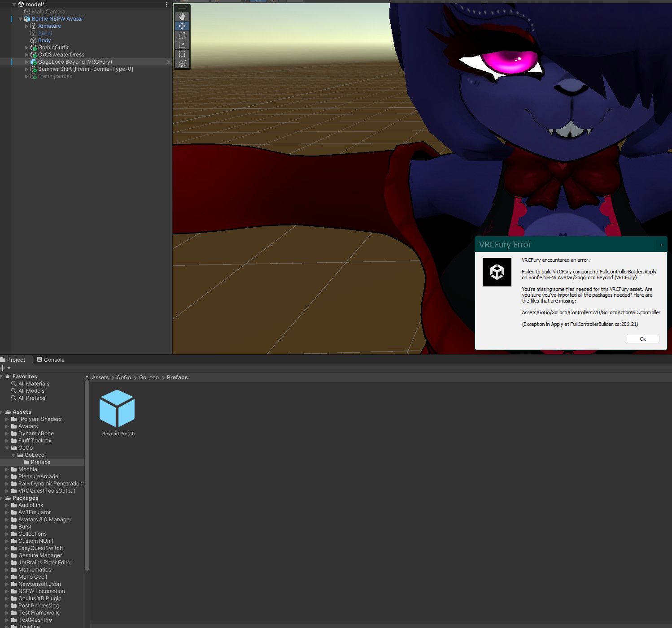
Task: Click the Summer Shirt prefab icon
Action: pos(33,69)
